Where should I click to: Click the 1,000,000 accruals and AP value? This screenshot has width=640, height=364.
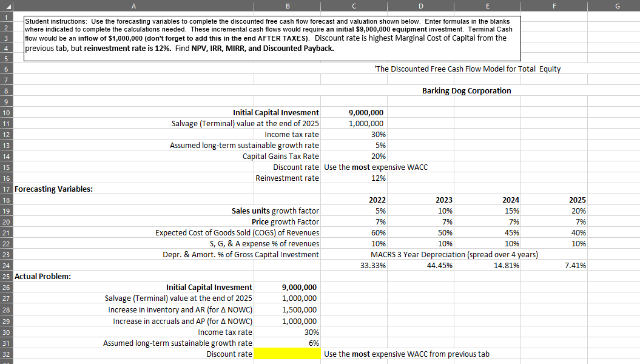click(299, 321)
